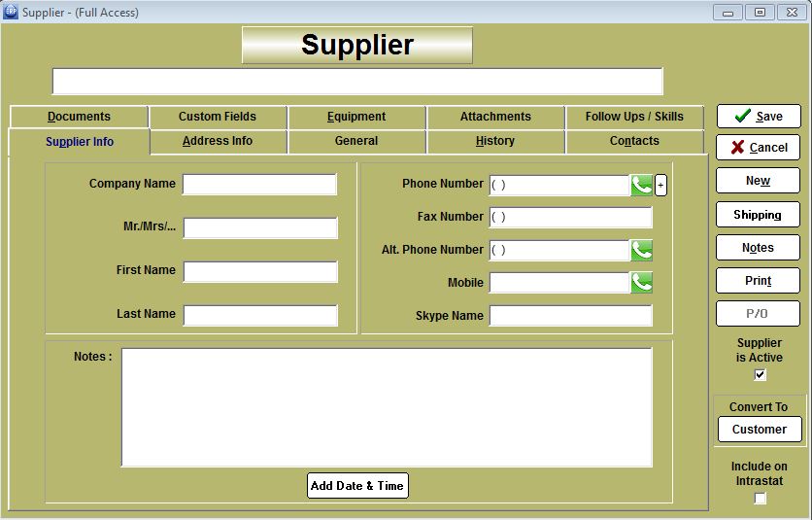This screenshot has height=520, width=812.
Task: Click the dial icon next to Alt. Phone Number
Action: point(641,250)
